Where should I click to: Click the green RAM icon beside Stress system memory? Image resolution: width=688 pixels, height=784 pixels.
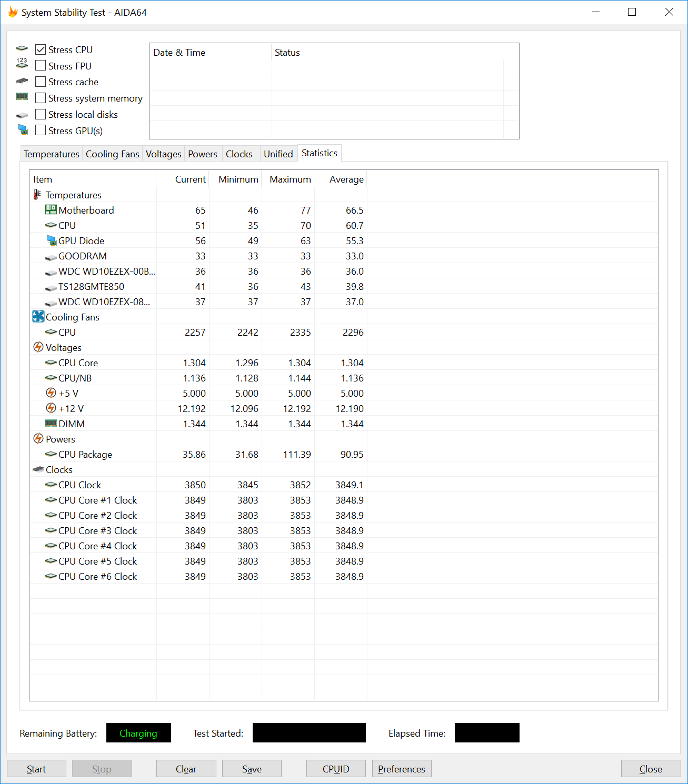(x=22, y=97)
